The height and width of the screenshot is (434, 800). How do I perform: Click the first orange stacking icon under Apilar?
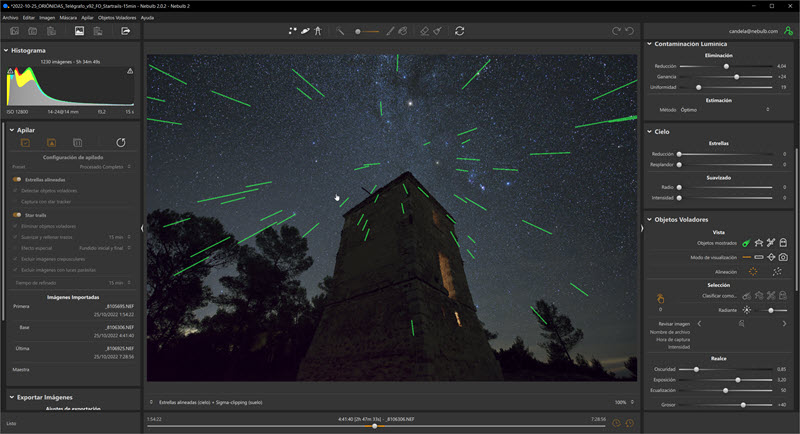(25, 143)
